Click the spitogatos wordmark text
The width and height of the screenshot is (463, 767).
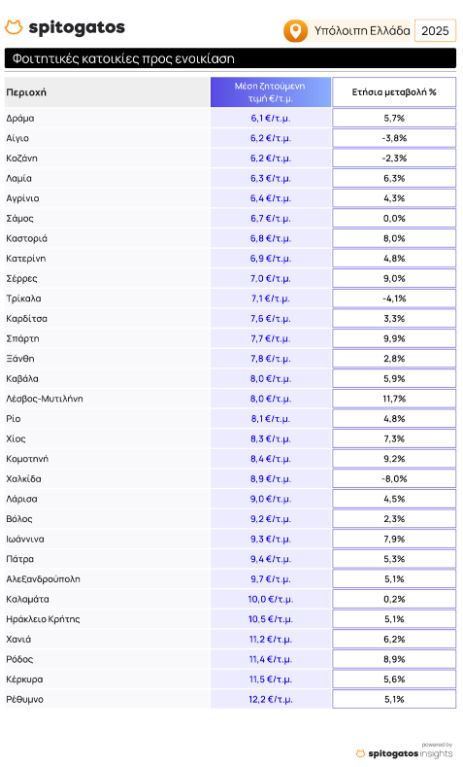(x=77, y=27)
